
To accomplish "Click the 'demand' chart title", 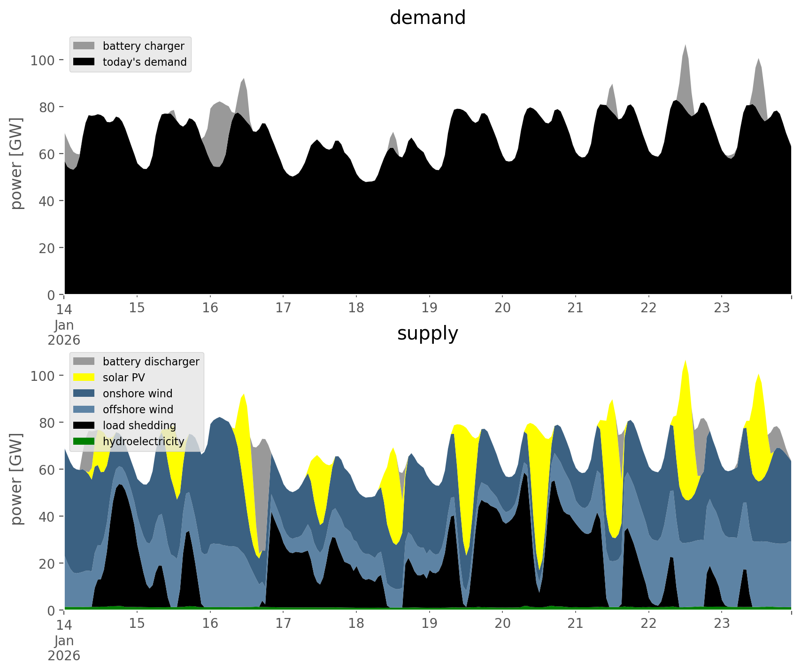I will 427,18.
